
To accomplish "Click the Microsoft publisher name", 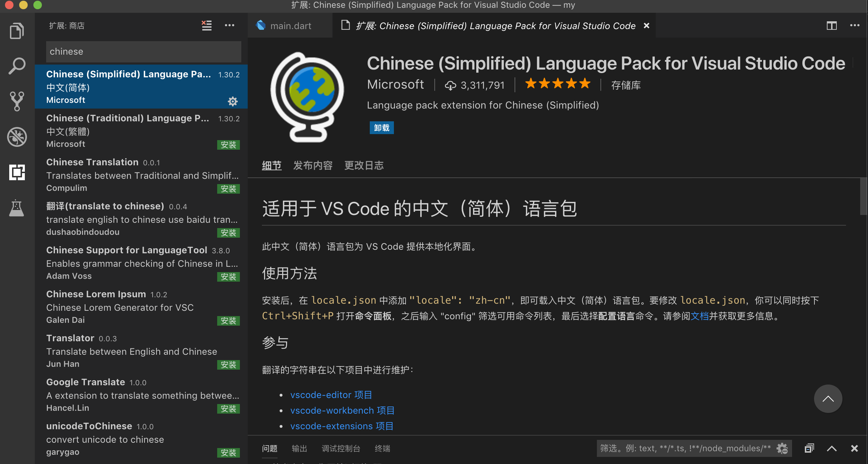I will point(395,84).
